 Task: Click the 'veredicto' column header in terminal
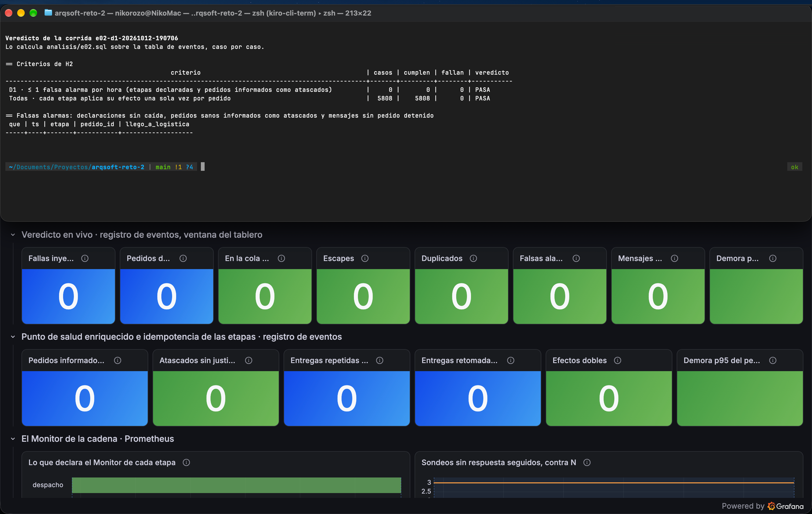click(492, 73)
